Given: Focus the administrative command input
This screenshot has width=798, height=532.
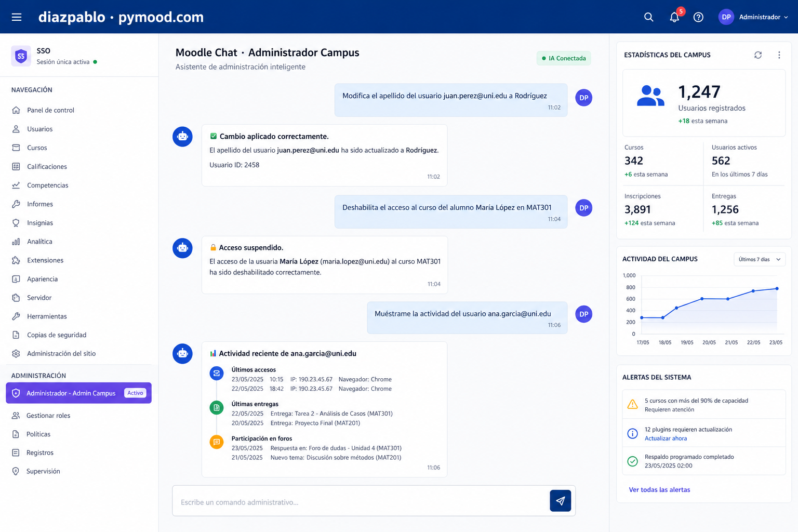Looking at the screenshot, I should point(361,502).
